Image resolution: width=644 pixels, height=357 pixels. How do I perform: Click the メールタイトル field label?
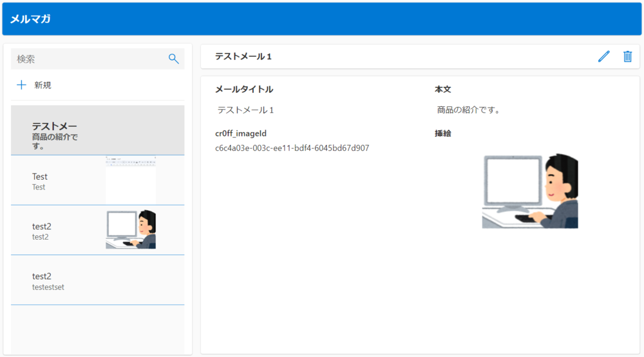(x=244, y=89)
